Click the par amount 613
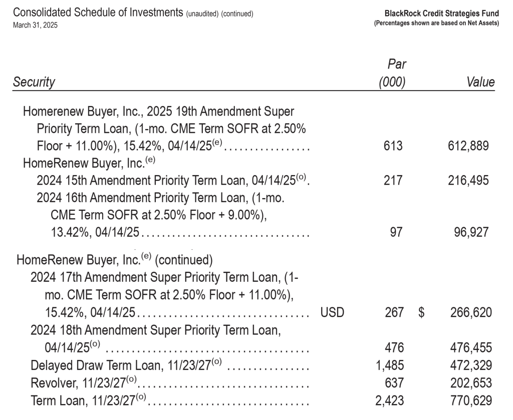Screen dimensions: 513x420 point(394,146)
